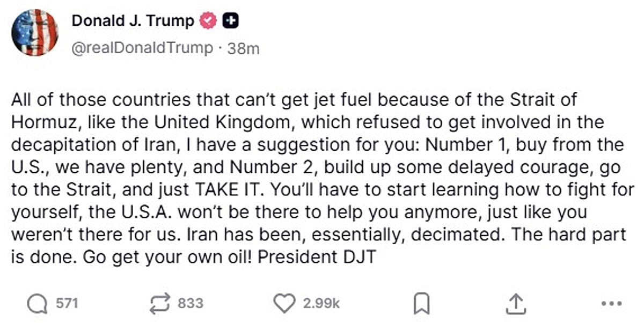Click the President DJT signature text
This screenshot has height=323, width=644.
click(318, 257)
